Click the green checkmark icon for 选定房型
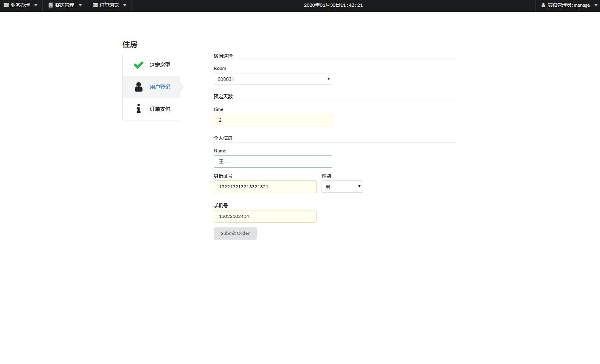 (139, 65)
